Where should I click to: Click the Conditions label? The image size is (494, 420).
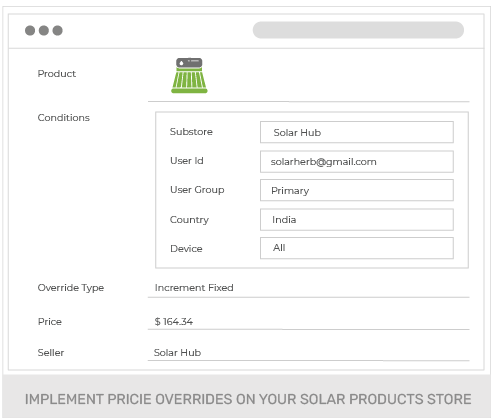point(64,118)
